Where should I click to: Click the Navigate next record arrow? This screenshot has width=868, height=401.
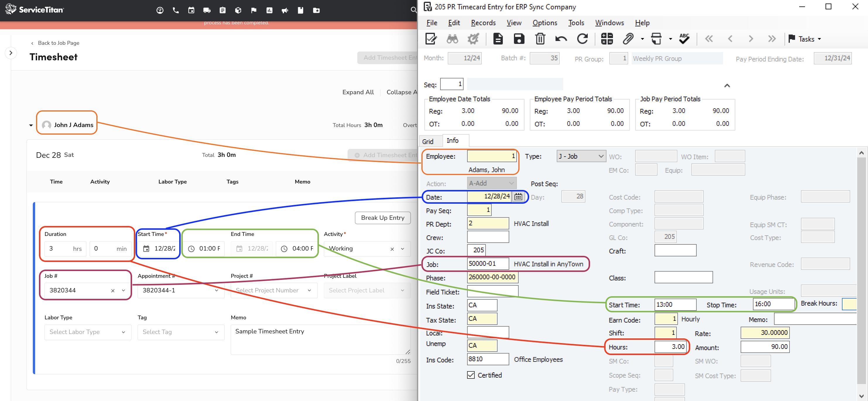point(751,39)
